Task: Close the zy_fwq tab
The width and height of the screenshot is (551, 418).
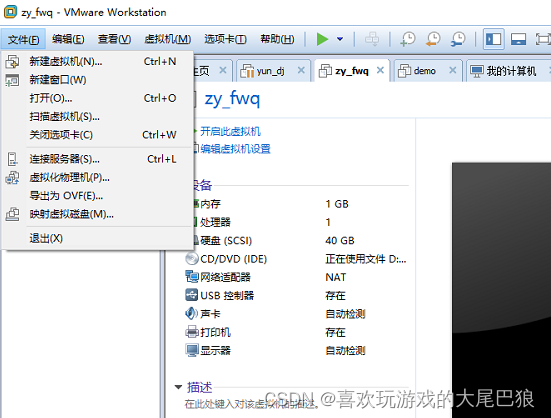Action: pyautogui.click(x=380, y=70)
